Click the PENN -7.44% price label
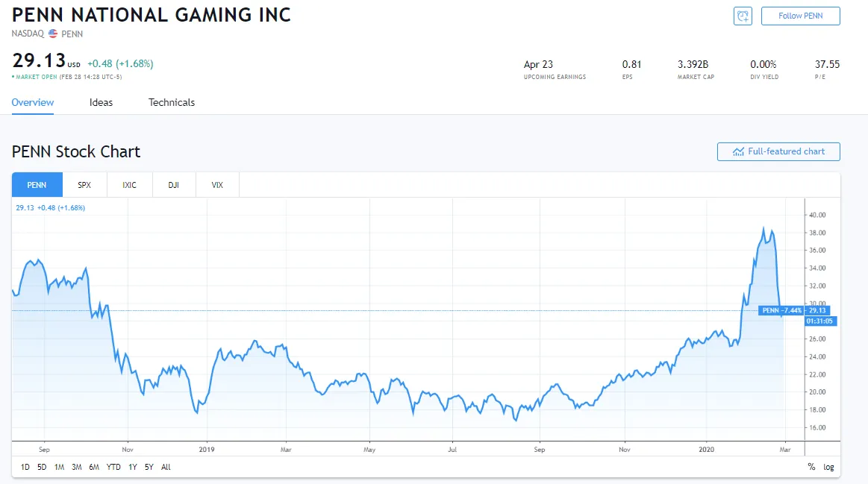 781,310
